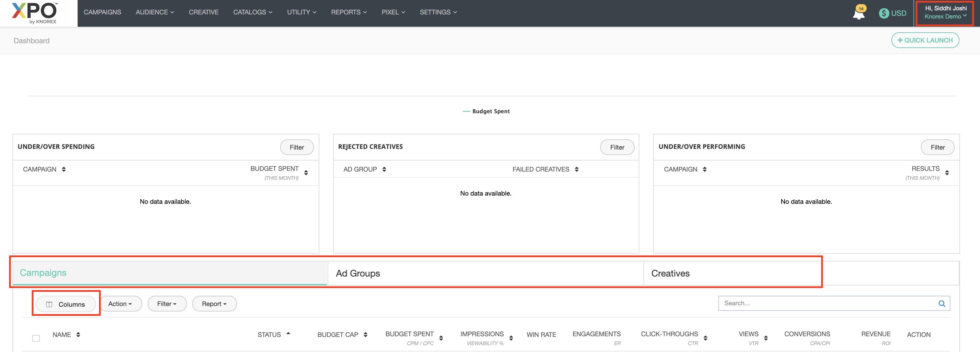Click the XPO by Knorex logo

[35, 13]
